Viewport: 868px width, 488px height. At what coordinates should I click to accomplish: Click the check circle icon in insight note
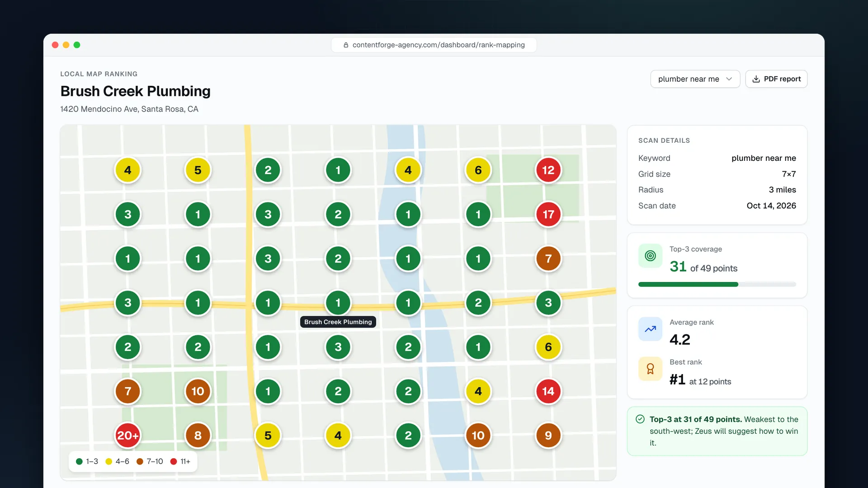pyautogui.click(x=640, y=419)
